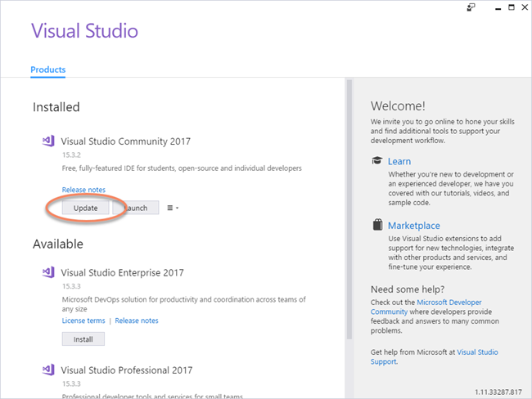Viewport: 532px width, 399px height.
Task: Open License terms for Enterprise 2017
Action: tap(83, 321)
